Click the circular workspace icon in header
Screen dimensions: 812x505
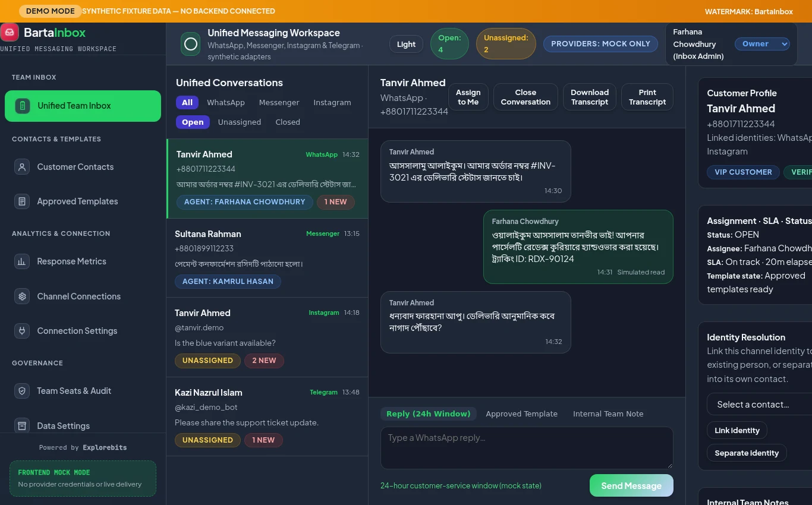pyautogui.click(x=191, y=44)
